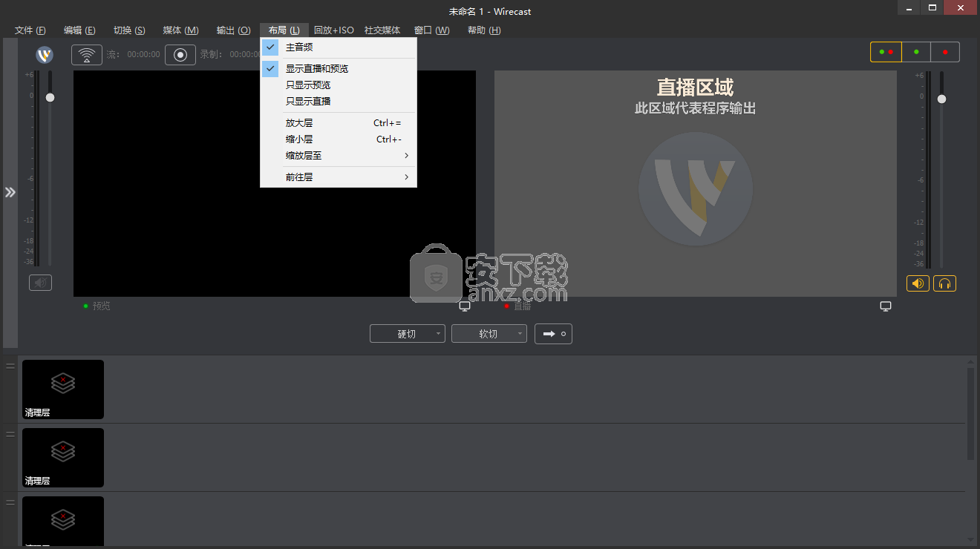Select 缩小层 menu entry

point(339,139)
